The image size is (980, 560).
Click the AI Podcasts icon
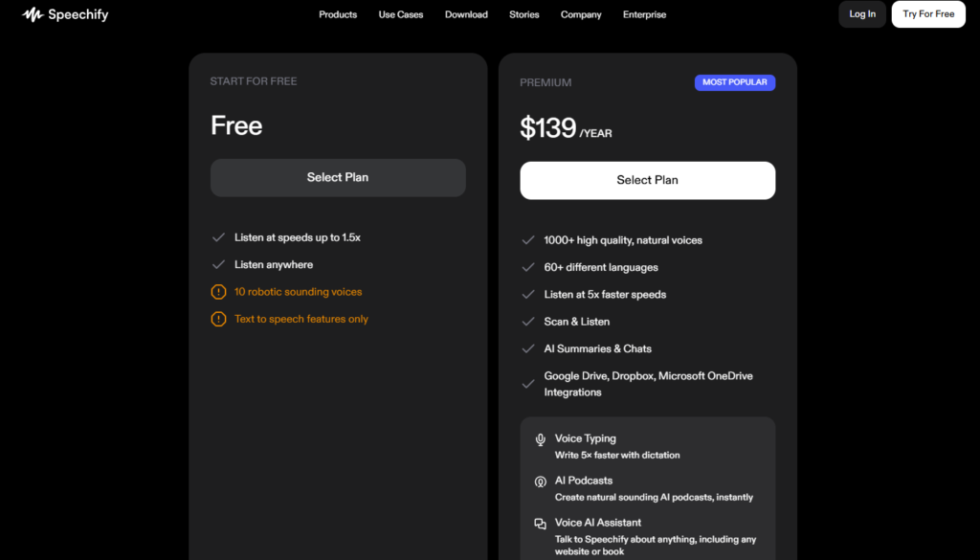(541, 482)
